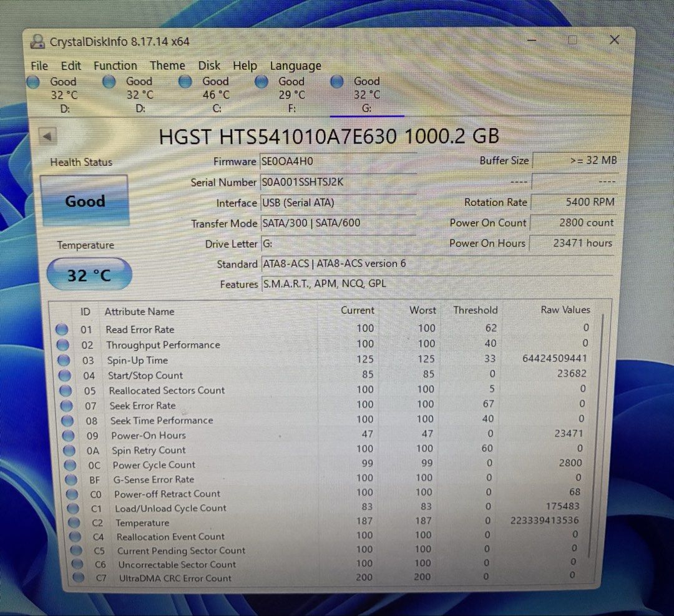This screenshot has height=616, width=674.
Task: Open the Theme menu
Action: (167, 66)
